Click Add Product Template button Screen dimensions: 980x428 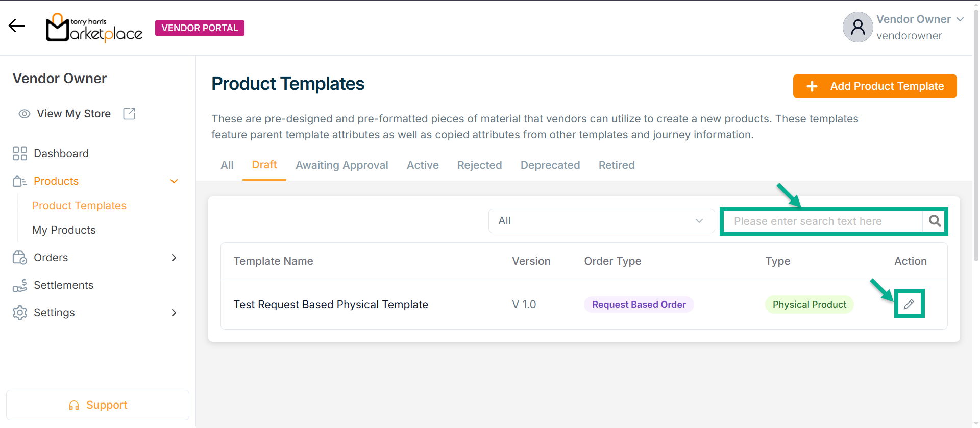(874, 86)
